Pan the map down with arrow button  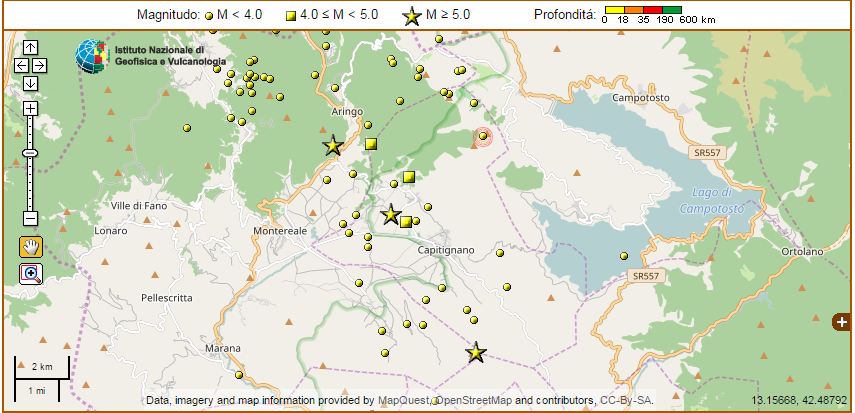[30, 83]
